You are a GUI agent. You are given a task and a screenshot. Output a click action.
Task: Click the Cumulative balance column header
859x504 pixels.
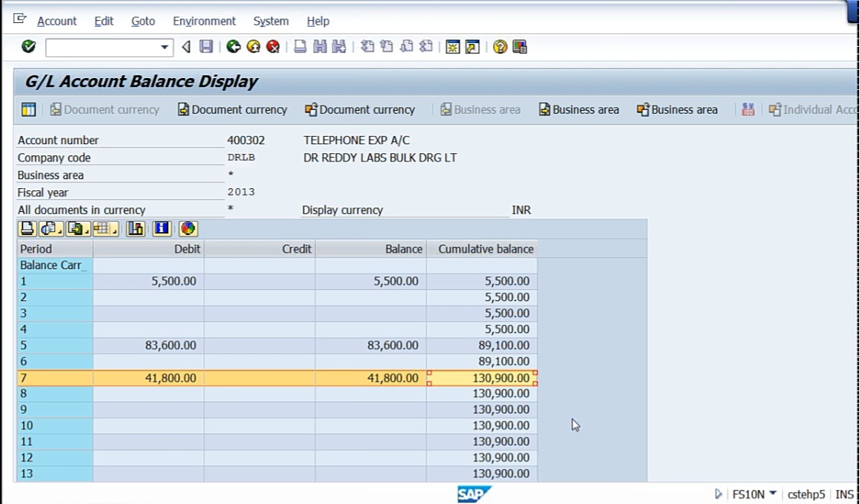coord(482,249)
